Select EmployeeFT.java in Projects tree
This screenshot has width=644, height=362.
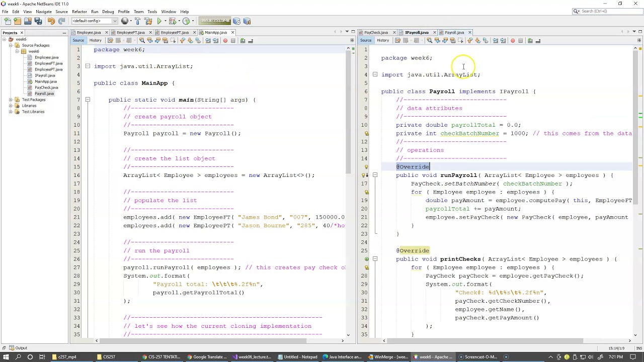point(48,63)
